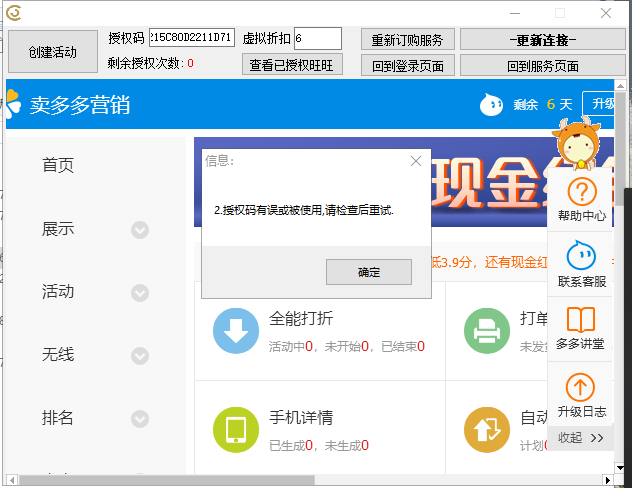Confirm the message with 确定
The image size is (632, 488).
coord(369,272)
